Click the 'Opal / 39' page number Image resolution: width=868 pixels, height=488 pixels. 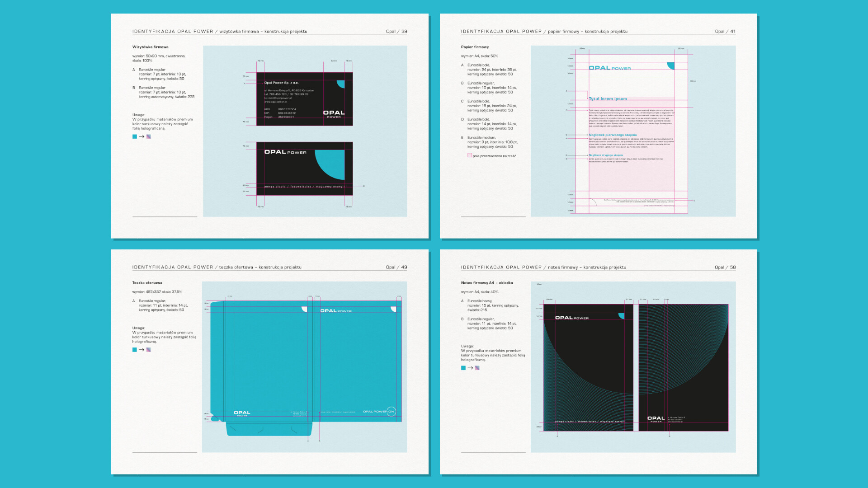396,32
